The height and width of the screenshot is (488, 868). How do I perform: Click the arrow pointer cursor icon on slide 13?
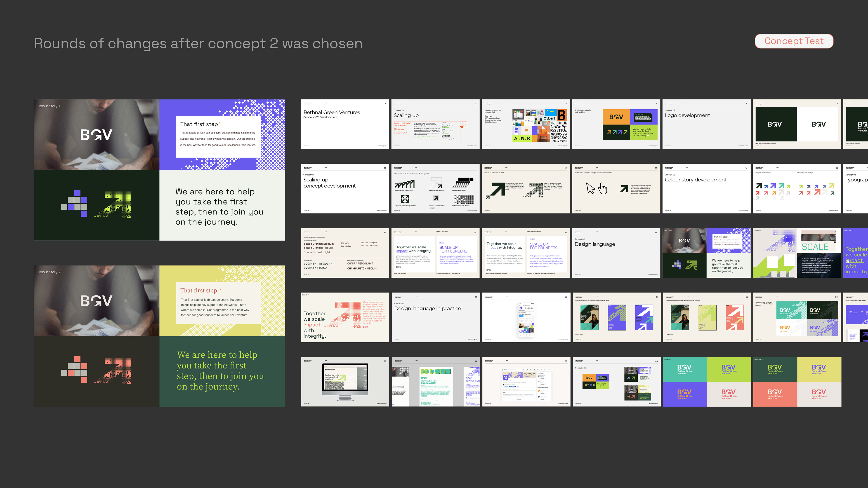point(590,188)
